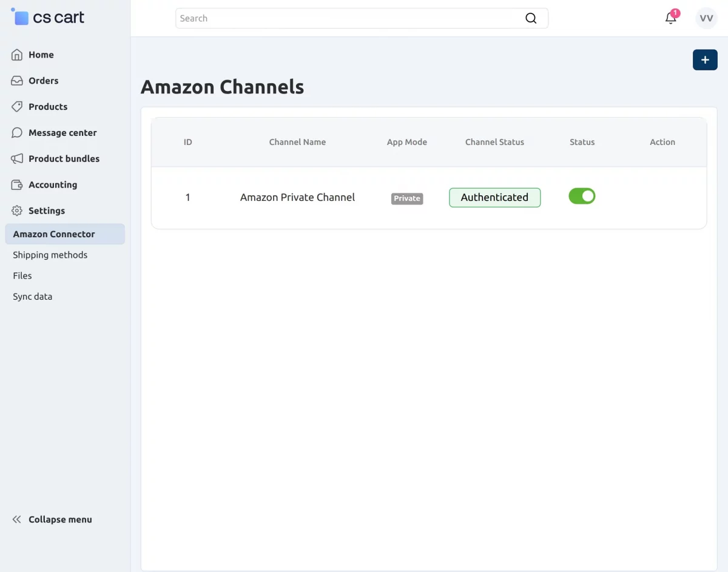The height and width of the screenshot is (572, 728).
Task: Click the Status column header
Action: (582, 142)
